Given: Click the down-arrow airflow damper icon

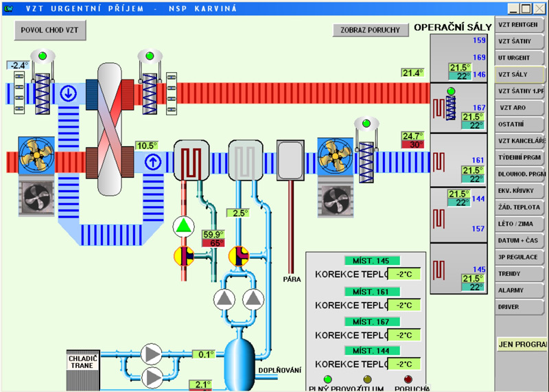Looking at the screenshot, I should point(68,93).
